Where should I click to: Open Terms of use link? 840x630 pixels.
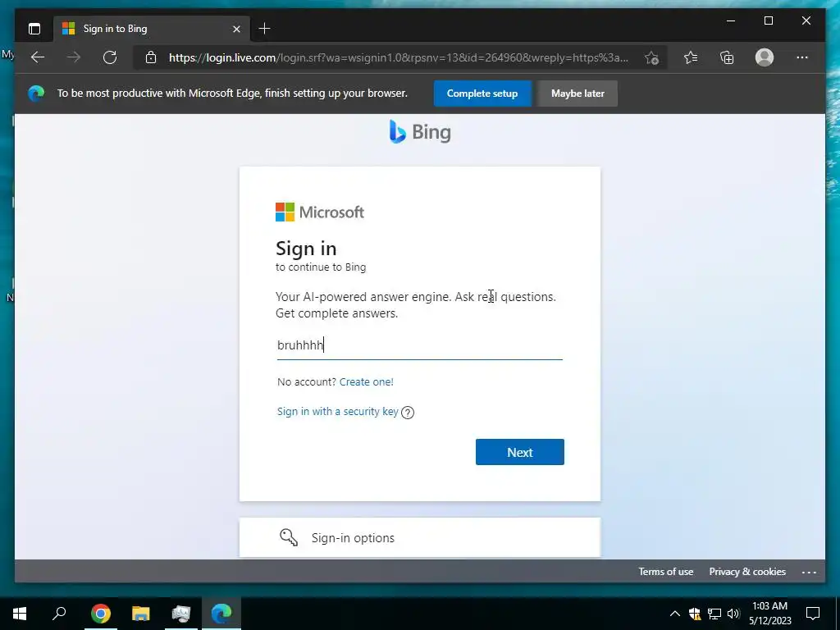pos(666,572)
